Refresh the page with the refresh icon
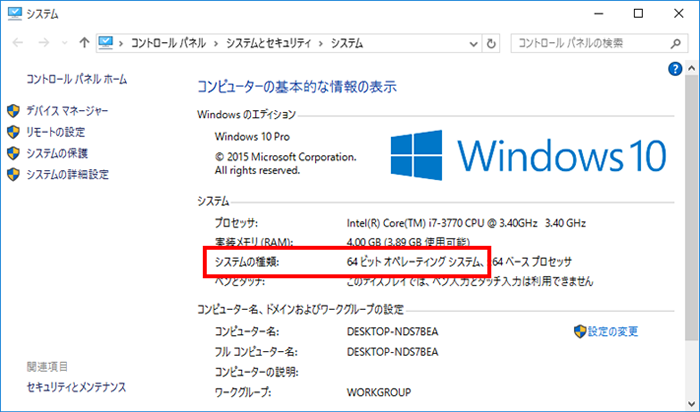The width and height of the screenshot is (700, 412). (491, 44)
